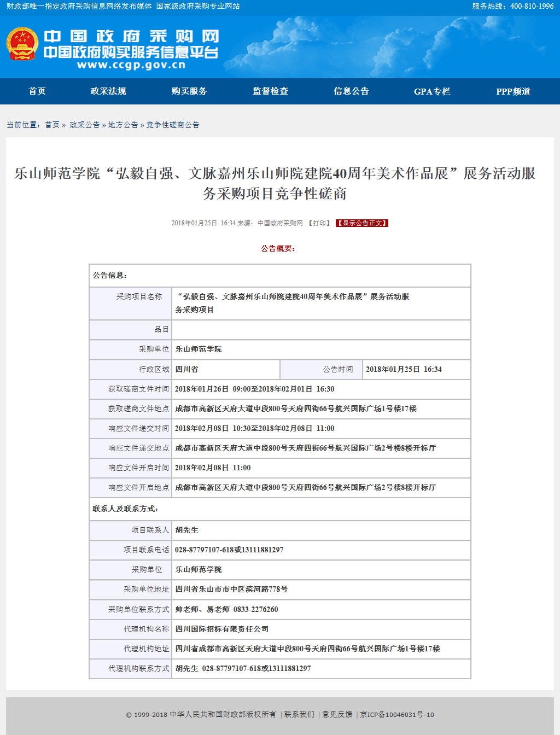Click the announcement title heading

tap(275, 183)
